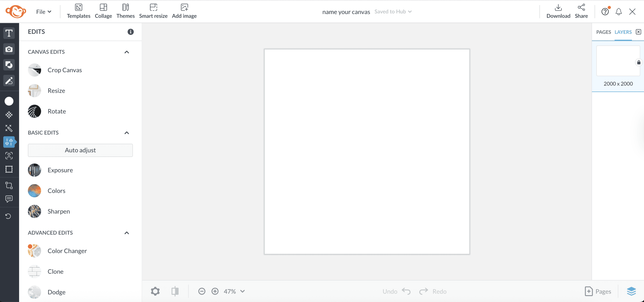
Task: Select the Text tool in the sidebar
Action: [9, 33]
